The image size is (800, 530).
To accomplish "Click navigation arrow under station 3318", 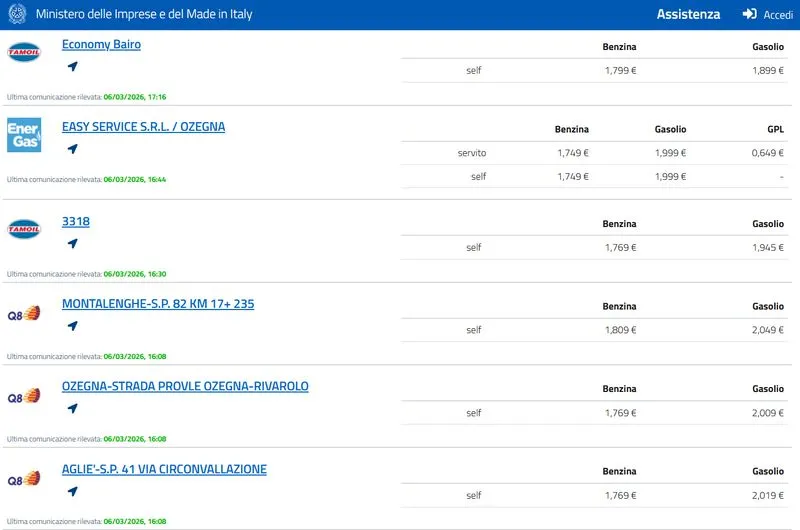I will [72, 243].
